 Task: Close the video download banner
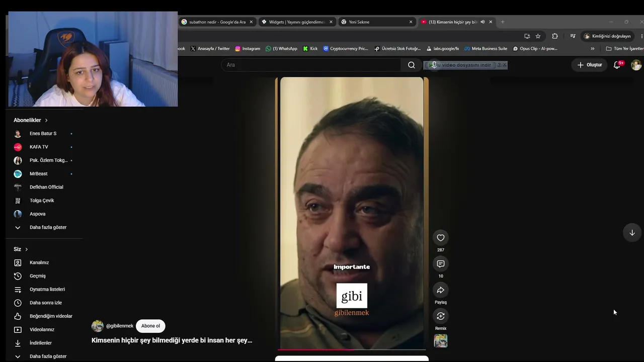[505, 65]
